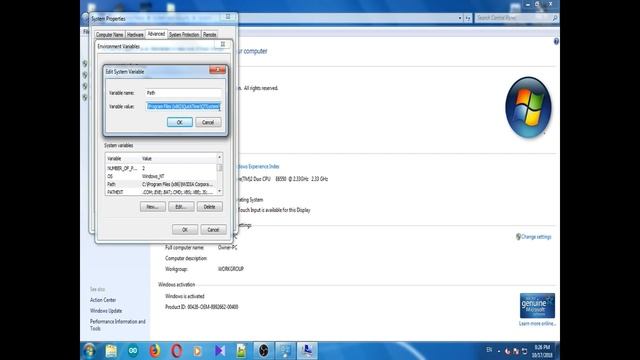Click Delete under System variables
The height and width of the screenshot is (360, 640).
click(x=209, y=207)
